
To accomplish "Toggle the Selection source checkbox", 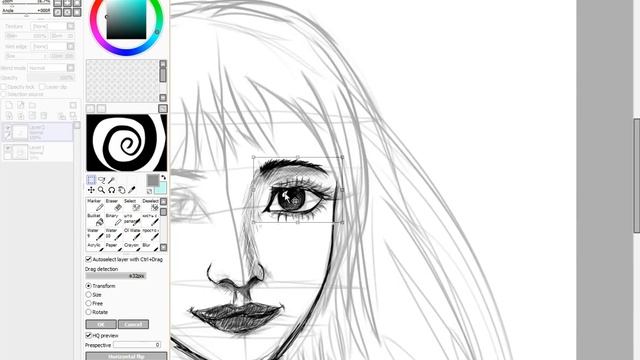I will (4, 94).
